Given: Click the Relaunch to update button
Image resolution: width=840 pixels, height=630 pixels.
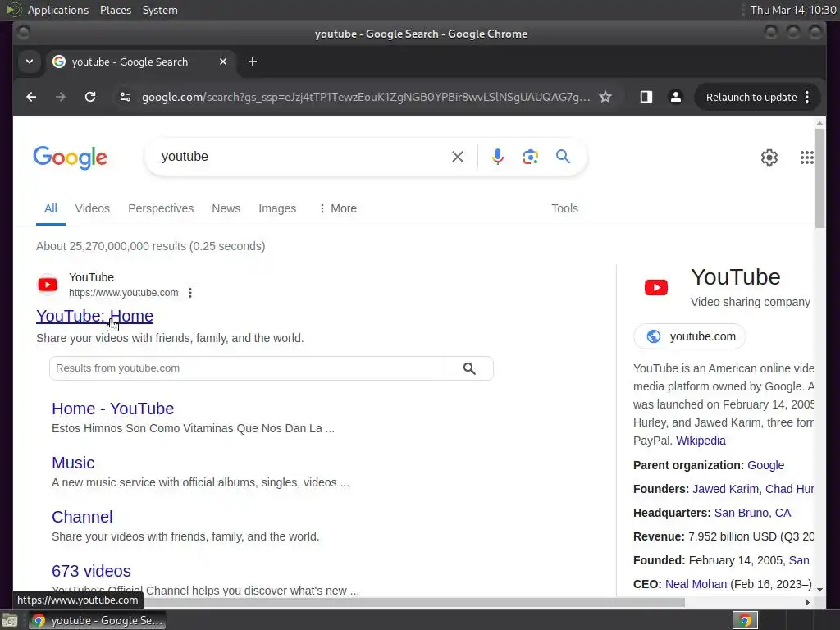Looking at the screenshot, I should point(751,97).
